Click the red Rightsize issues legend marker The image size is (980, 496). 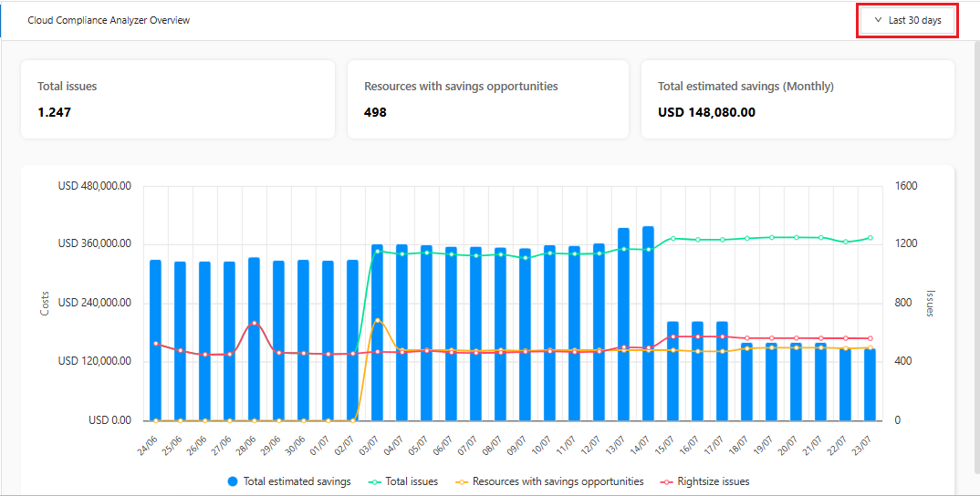click(665, 481)
